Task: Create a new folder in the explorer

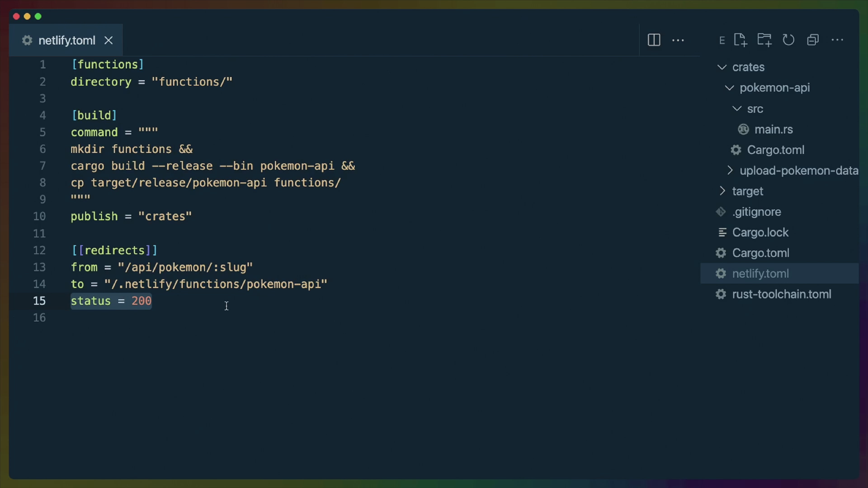Action: [x=764, y=40]
